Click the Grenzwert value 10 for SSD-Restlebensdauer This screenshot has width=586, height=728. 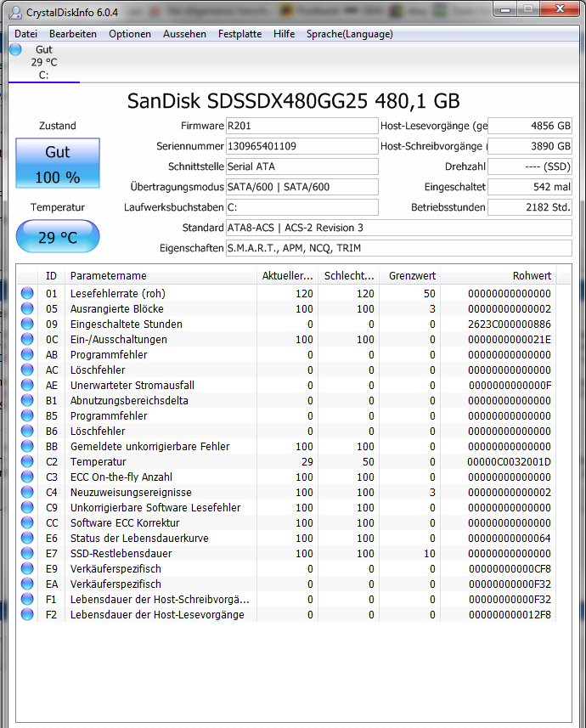click(430, 553)
